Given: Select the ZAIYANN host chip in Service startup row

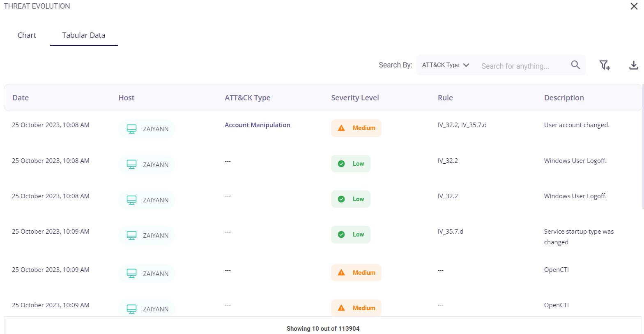Looking at the screenshot, I should point(147,235).
